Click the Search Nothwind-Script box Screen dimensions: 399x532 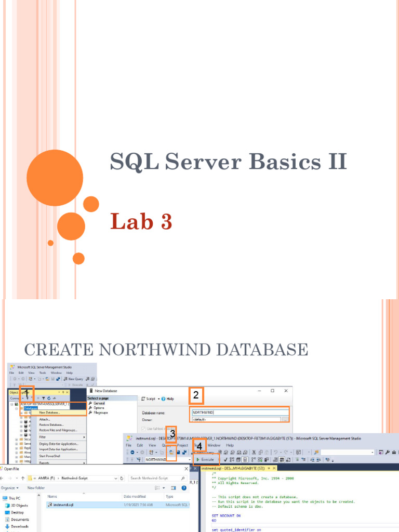157,478
